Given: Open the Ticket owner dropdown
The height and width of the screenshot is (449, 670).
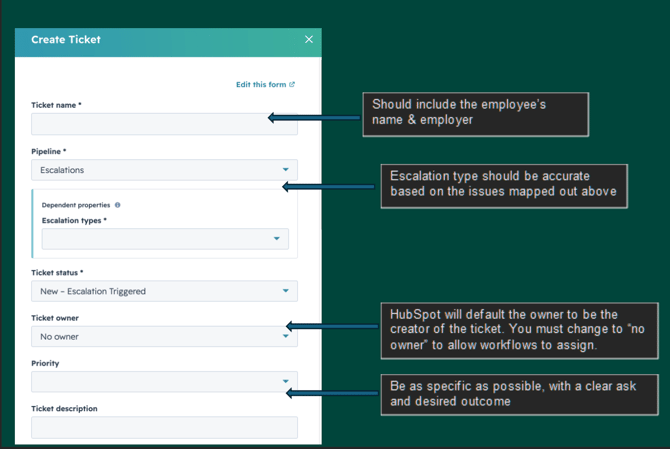Looking at the screenshot, I should tap(164, 337).
